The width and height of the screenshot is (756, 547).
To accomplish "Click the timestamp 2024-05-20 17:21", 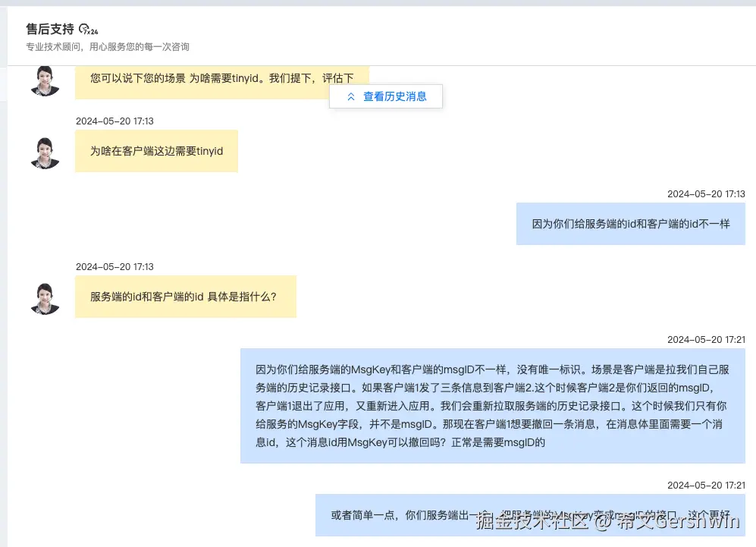I will click(x=706, y=341).
